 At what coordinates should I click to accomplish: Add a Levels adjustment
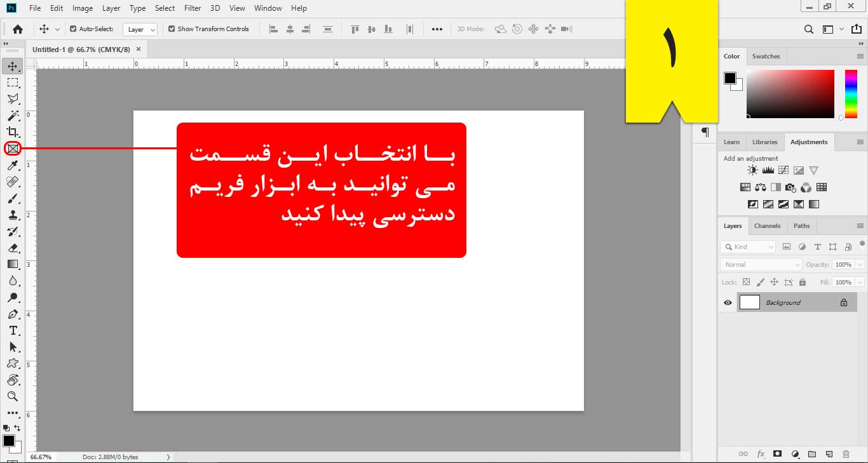click(x=768, y=170)
